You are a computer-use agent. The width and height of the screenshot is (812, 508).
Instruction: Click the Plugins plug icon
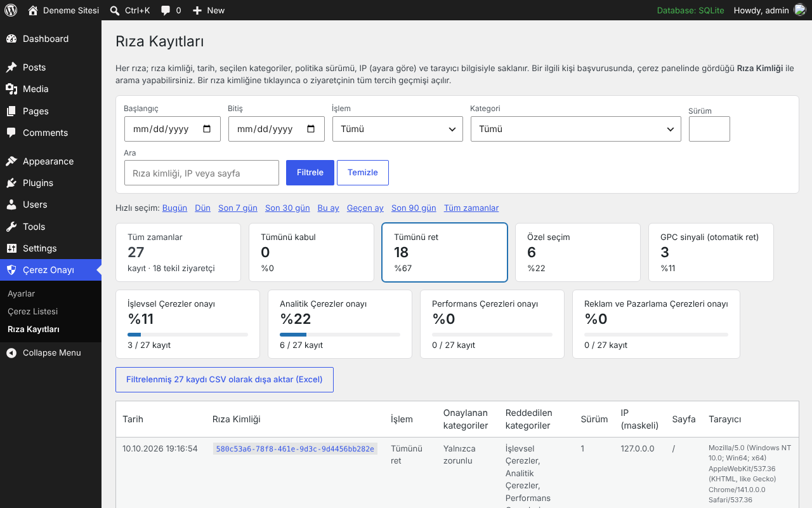[x=11, y=183]
